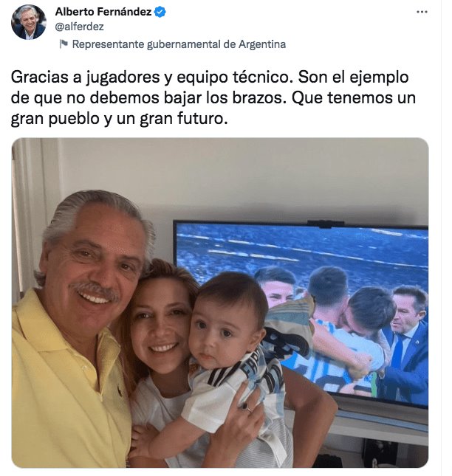Click the man in the blue suit on the TV
The image size is (452, 476).
pyautogui.click(x=407, y=343)
